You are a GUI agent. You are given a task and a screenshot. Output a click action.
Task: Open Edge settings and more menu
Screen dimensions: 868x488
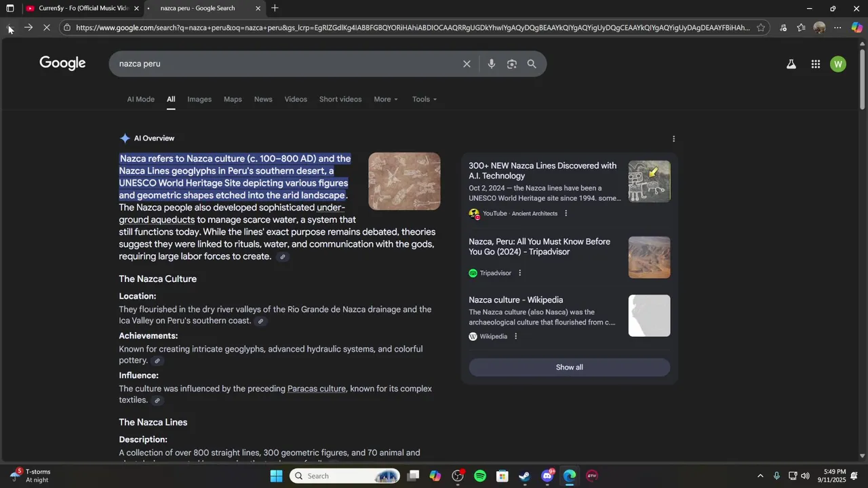(837, 28)
